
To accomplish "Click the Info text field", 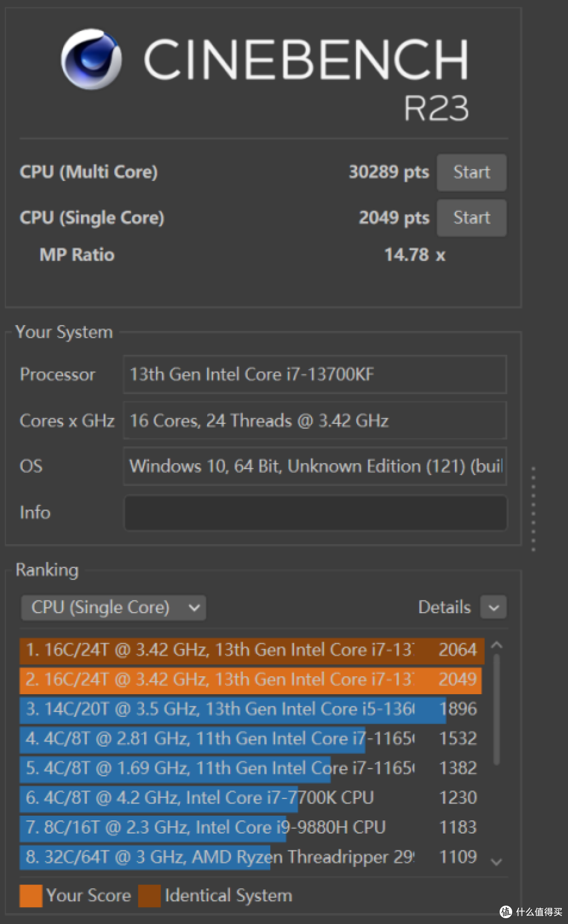I will coord(316,513).
